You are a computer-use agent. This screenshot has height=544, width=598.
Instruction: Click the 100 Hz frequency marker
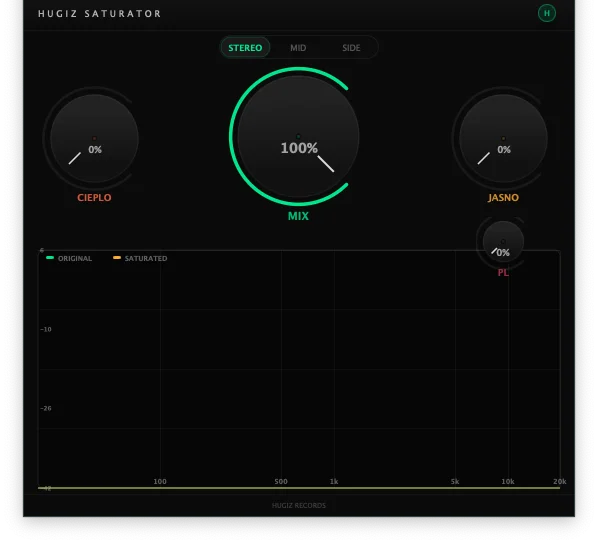[x=160, y=481]
